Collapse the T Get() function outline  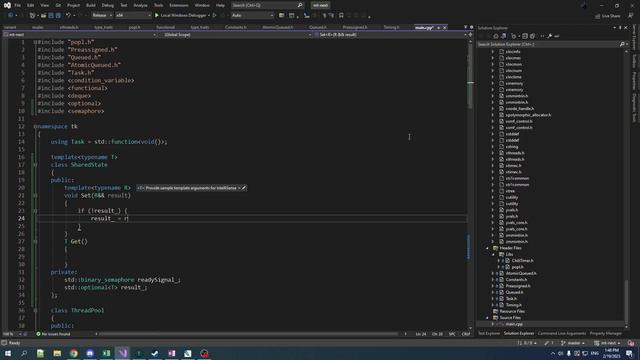pyautogui.click(x=35, y=242)
